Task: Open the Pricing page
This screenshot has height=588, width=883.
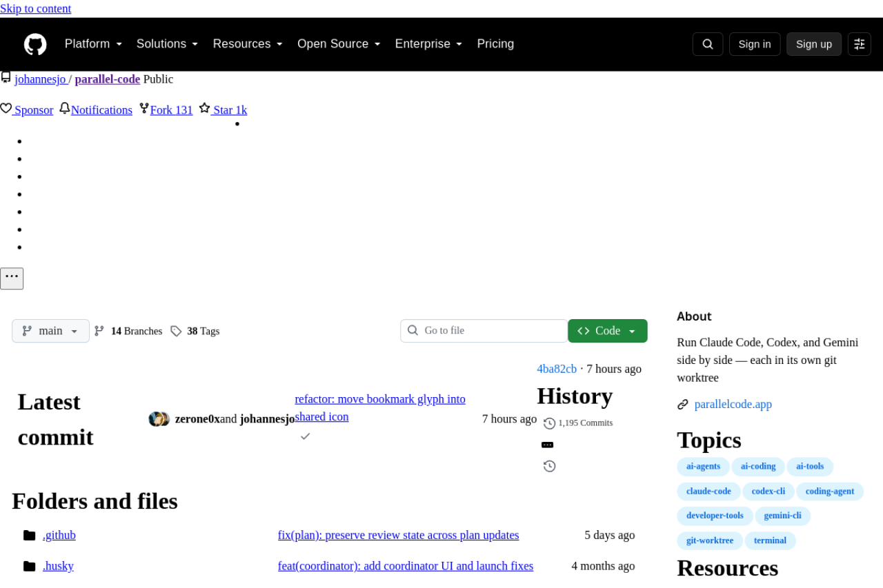Action: [x=495, y=44]
